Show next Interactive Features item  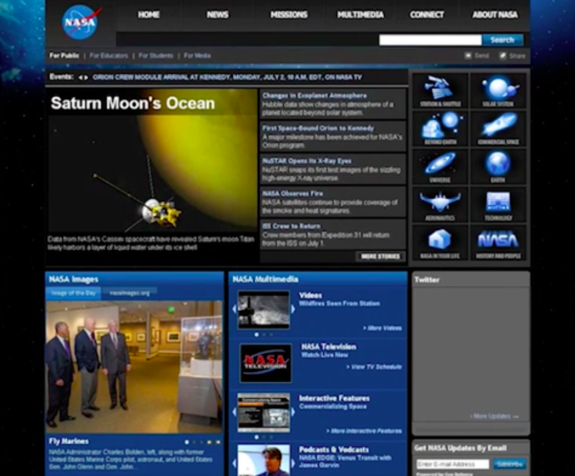(x=293, y=412)
